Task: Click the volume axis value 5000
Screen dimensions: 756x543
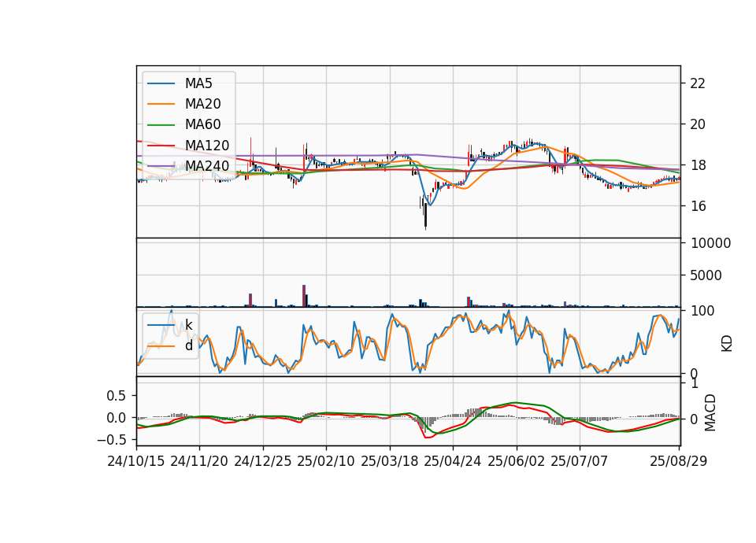Action: coord(706,275)
